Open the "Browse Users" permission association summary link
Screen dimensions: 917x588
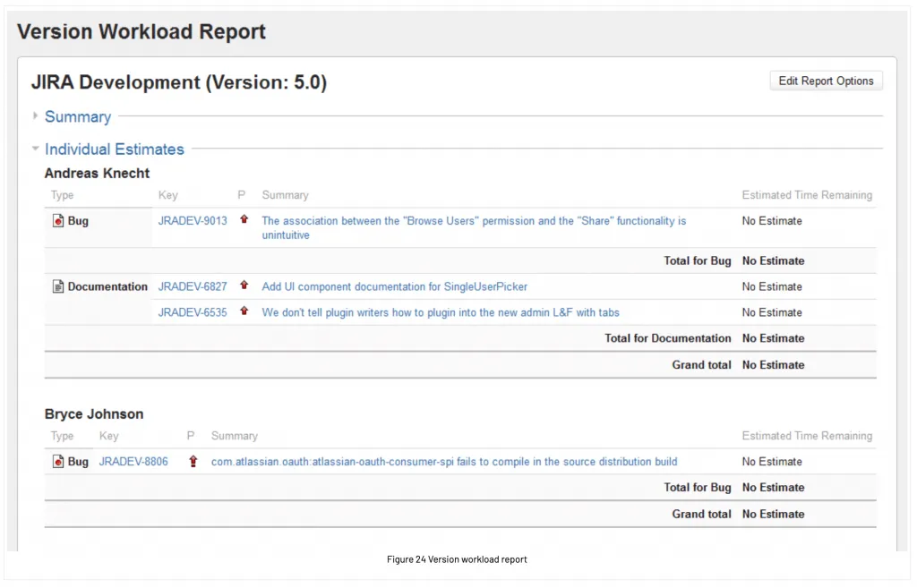[474, 228]
